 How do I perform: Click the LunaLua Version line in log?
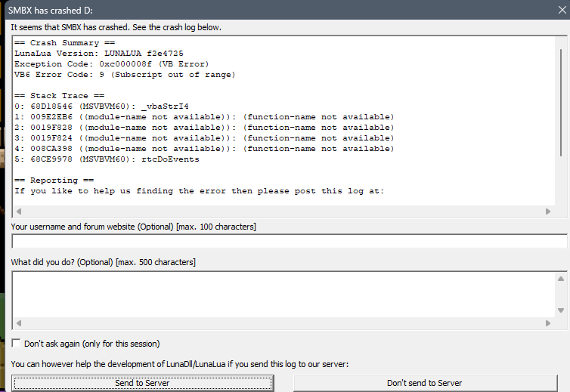99,54
